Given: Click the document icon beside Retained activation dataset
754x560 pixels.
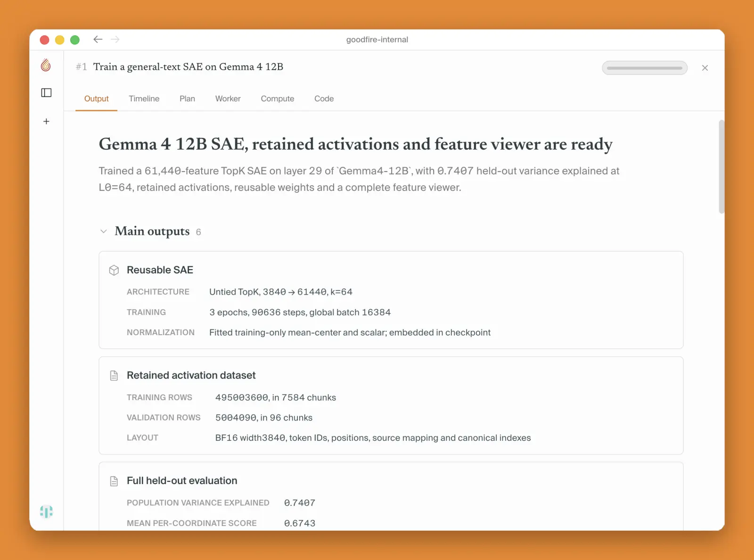Looking at the screenshot, I should pos(114,376).
